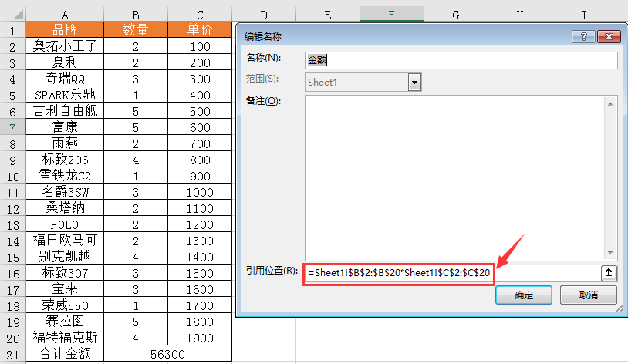Viewport: 628px width, 364px height.
Task: Click the unit price cell 100
Action: point(200,46)
